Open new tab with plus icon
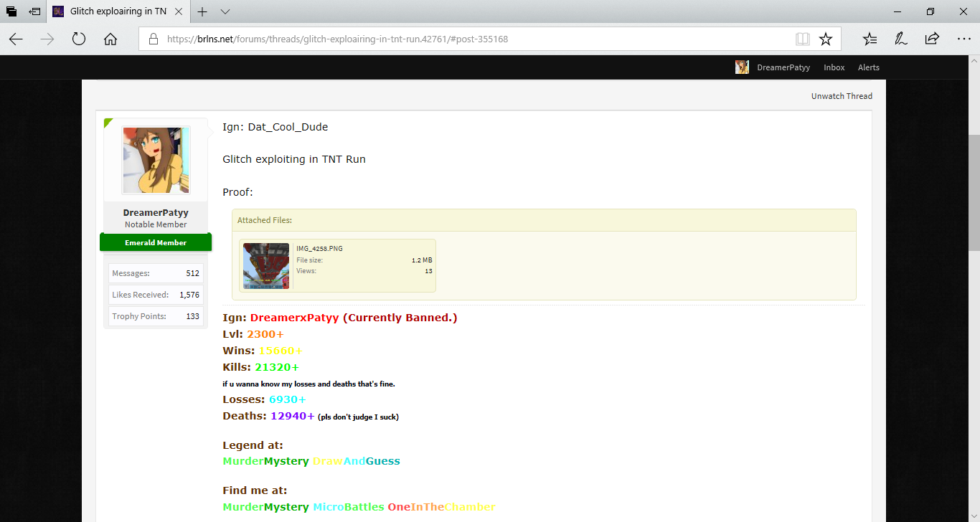 click(202, 11)
